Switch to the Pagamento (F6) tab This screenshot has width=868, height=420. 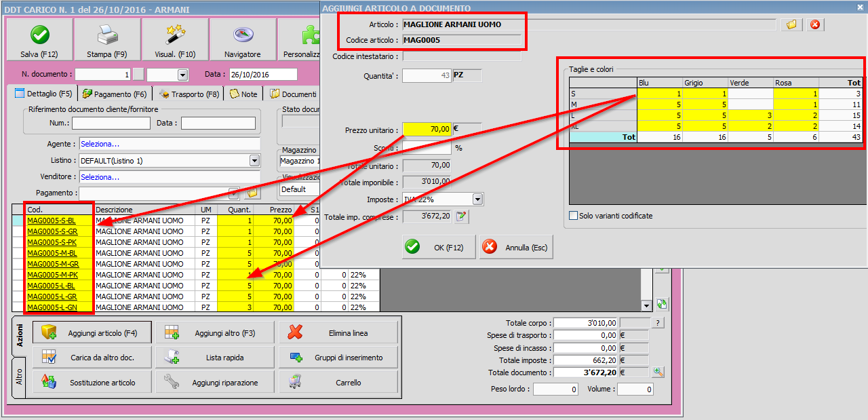[x=115, y=94]
